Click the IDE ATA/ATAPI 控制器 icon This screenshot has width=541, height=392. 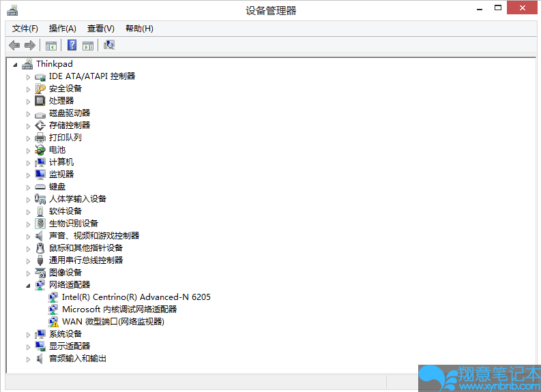pos(40,77)
